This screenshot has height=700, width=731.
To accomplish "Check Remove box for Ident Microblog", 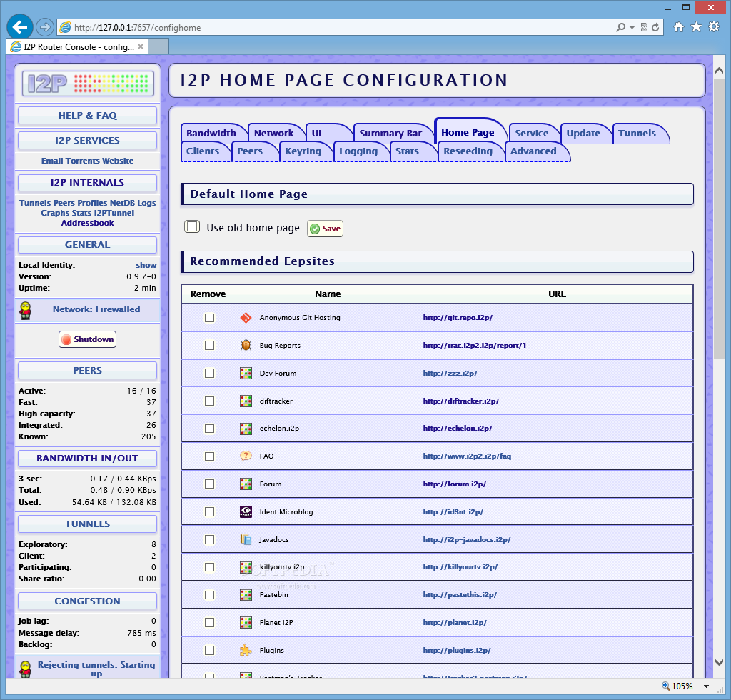I will [210, 511].
